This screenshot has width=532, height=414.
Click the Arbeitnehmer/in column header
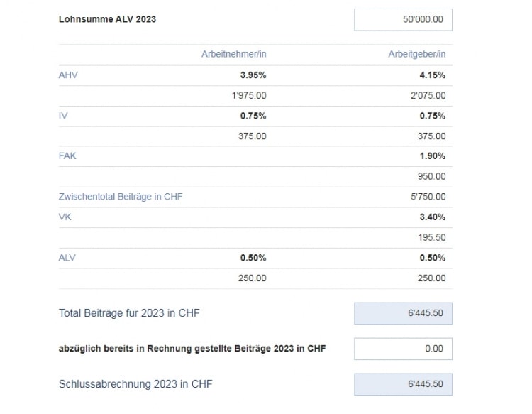(234, 54)
